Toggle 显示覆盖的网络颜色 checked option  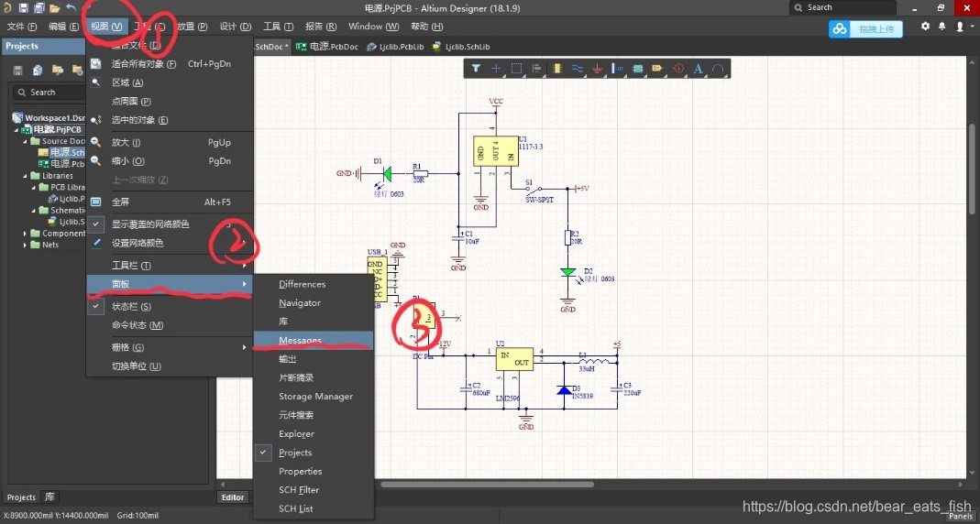[150, 224]
